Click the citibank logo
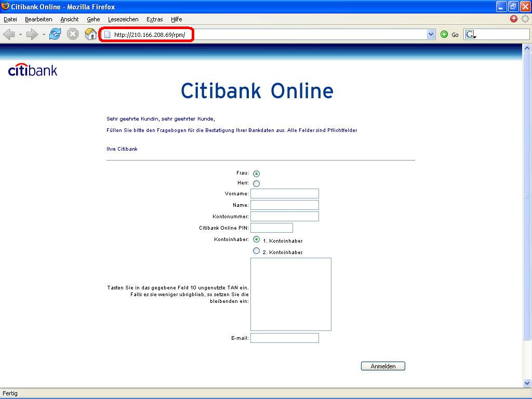The height and width of the screenshot is (399, 532). point(33,70)
